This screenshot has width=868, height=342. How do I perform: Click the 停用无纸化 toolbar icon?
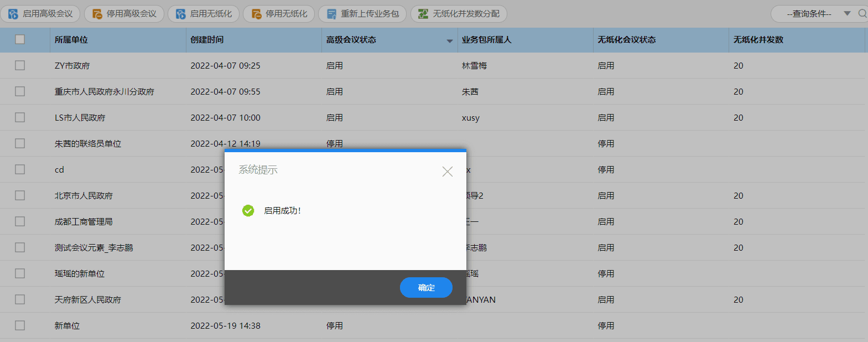click(x=256, y=14)
